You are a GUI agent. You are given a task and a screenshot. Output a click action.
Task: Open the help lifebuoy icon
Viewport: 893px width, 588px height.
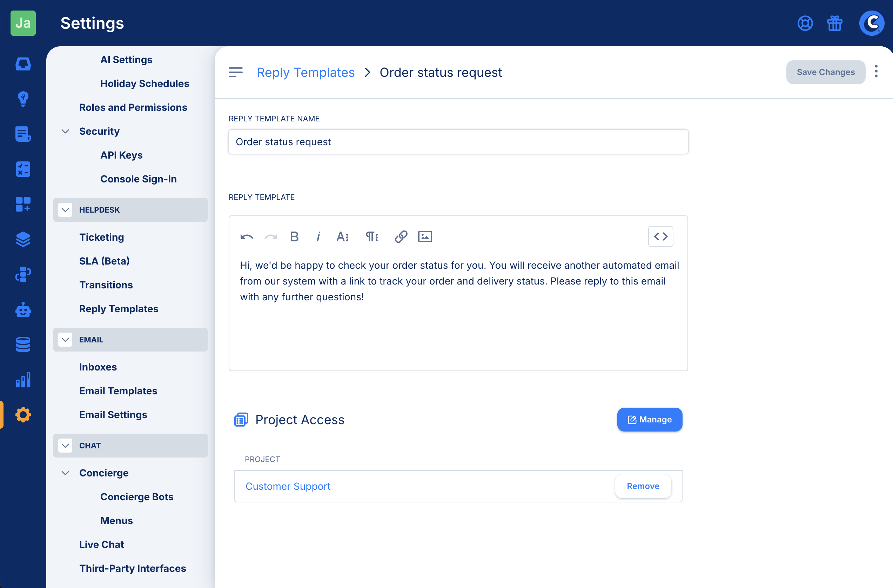coord(805,23)
